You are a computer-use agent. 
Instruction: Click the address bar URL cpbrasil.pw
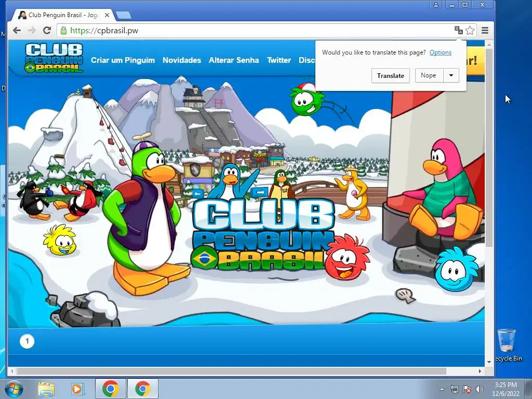(104, 31)
